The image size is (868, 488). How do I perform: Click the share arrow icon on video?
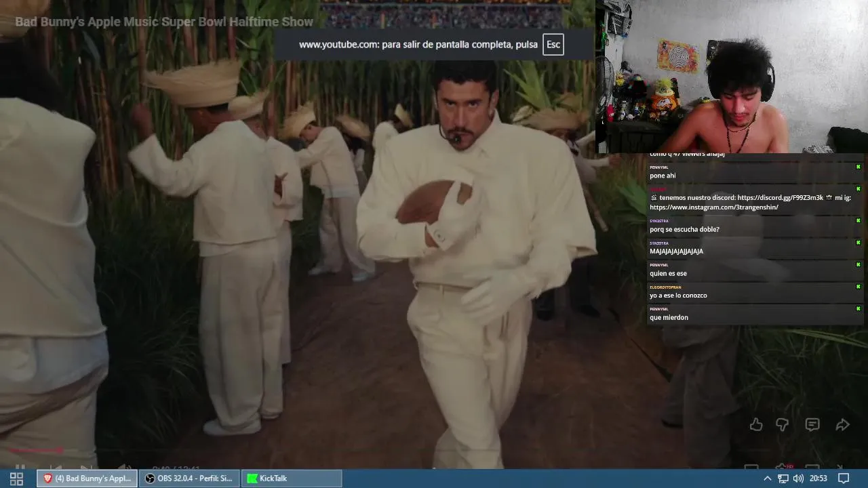[842, 424]
